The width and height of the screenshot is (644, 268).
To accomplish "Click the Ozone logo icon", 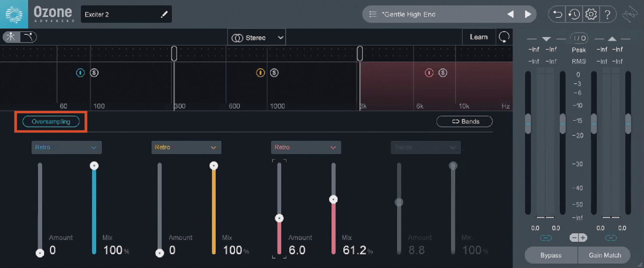I will [14, 14].
